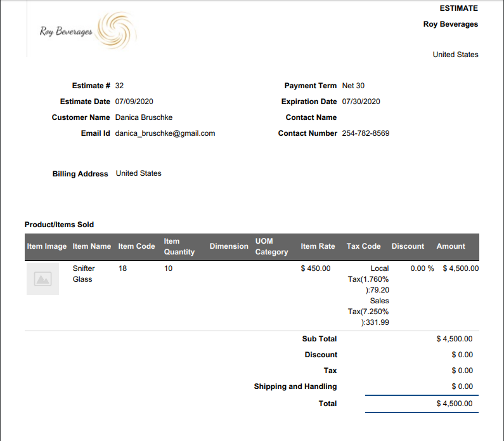Click the $450.00 item rate value
Screen dimensions: 504x441
315,268
